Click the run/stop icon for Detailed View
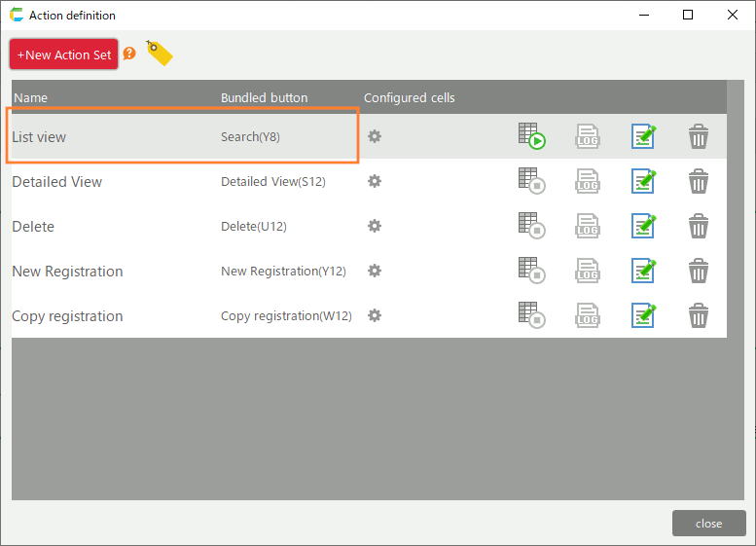Screen dimensions: 756x546 point(531,181)
